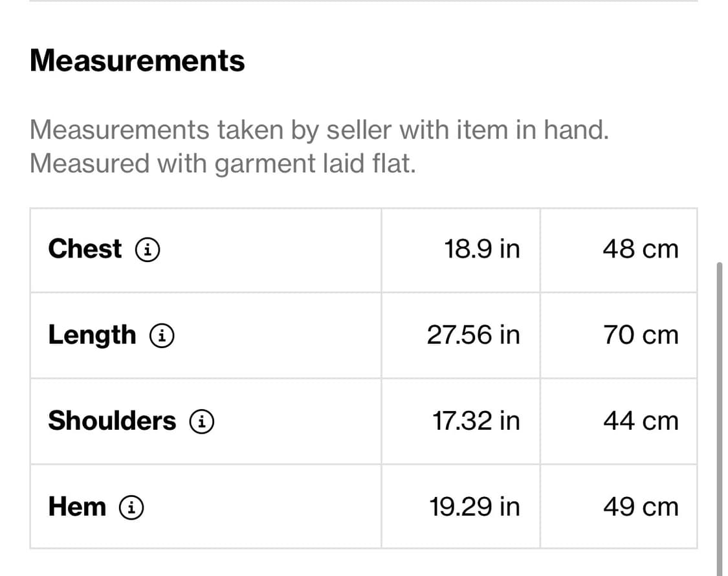
Task: Click the vertical scrollbar on the right edge
Action: (x=720, y=414)
